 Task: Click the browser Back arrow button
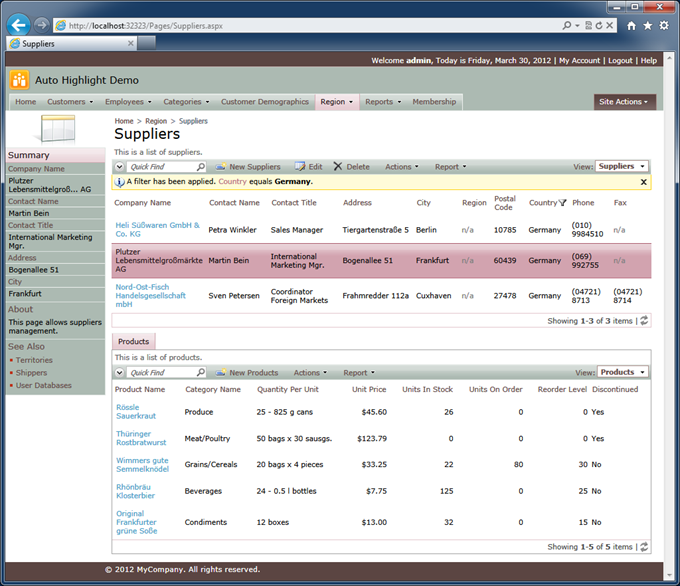click(17, 24)
